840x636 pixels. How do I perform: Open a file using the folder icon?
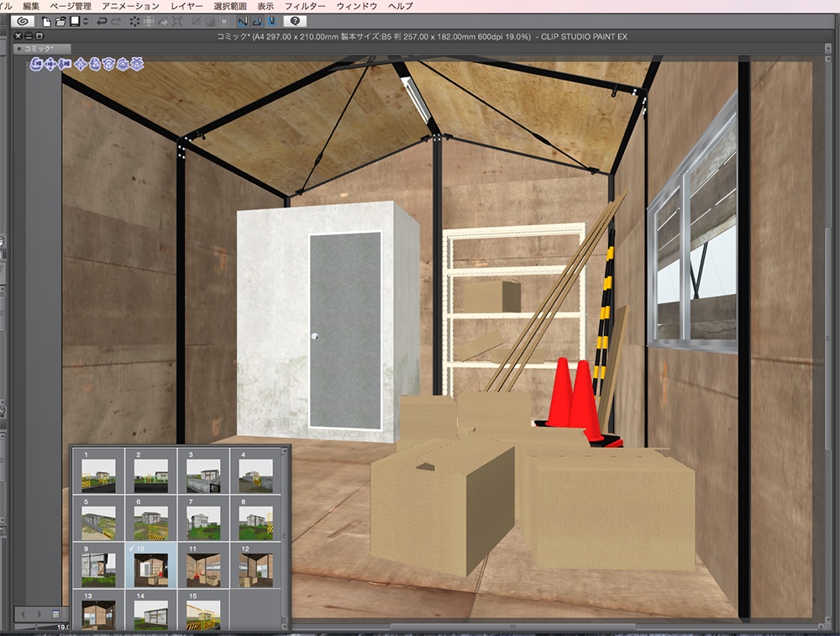[59, 22]
